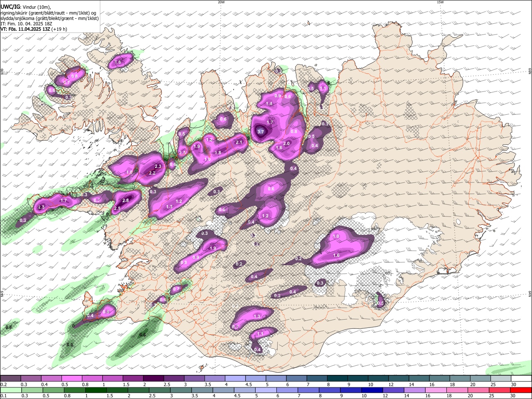Screen dimensions: 532x399
Task: Select the 0.4 label in the legend scale
Action: [x=44, y=384]
